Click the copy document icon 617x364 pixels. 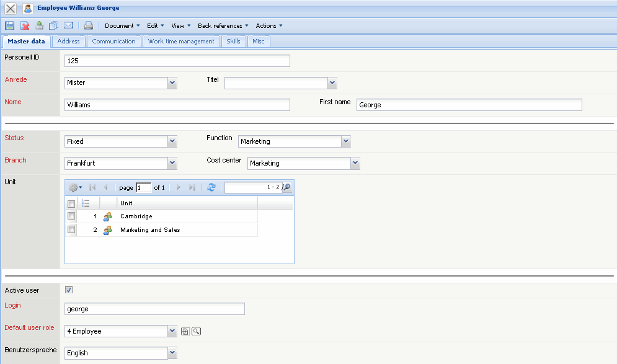(54, 25)
